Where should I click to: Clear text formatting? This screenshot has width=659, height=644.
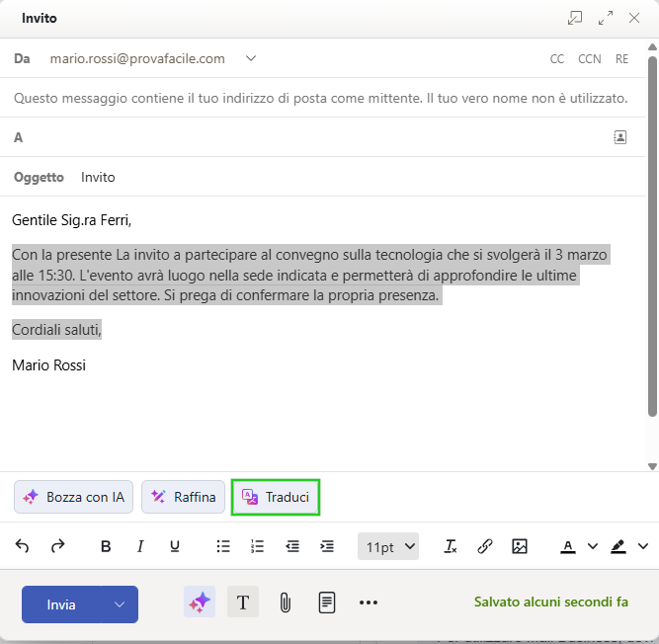click(451, 546)
